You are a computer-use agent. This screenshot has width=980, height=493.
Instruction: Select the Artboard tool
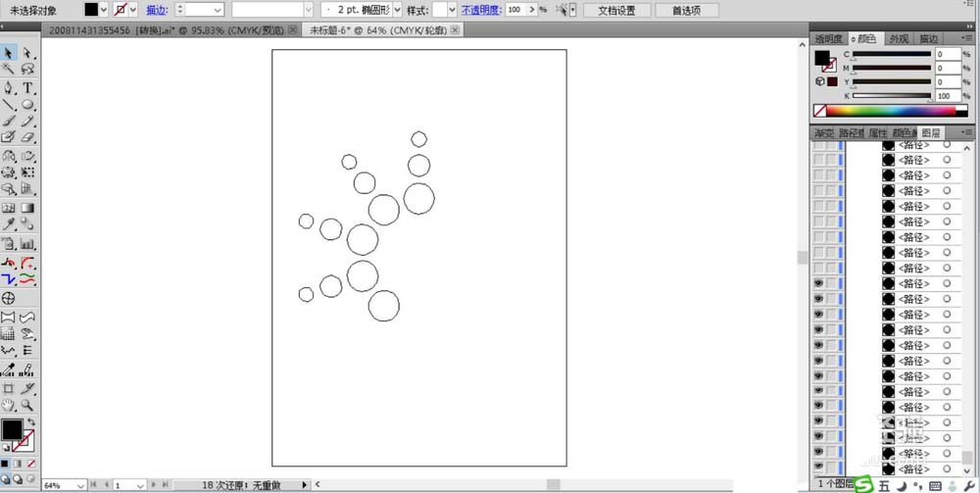(9, 389)
